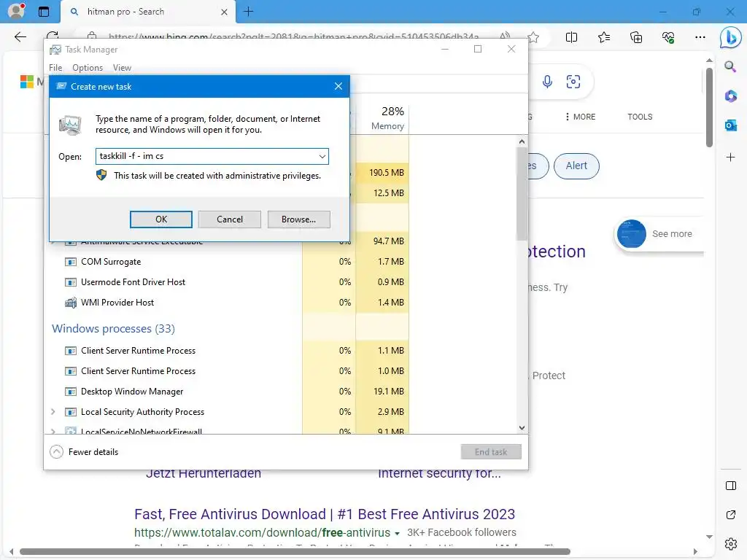
Task: Expand the Open combo box dropdown arrow
Action: (x=322, y=156)
